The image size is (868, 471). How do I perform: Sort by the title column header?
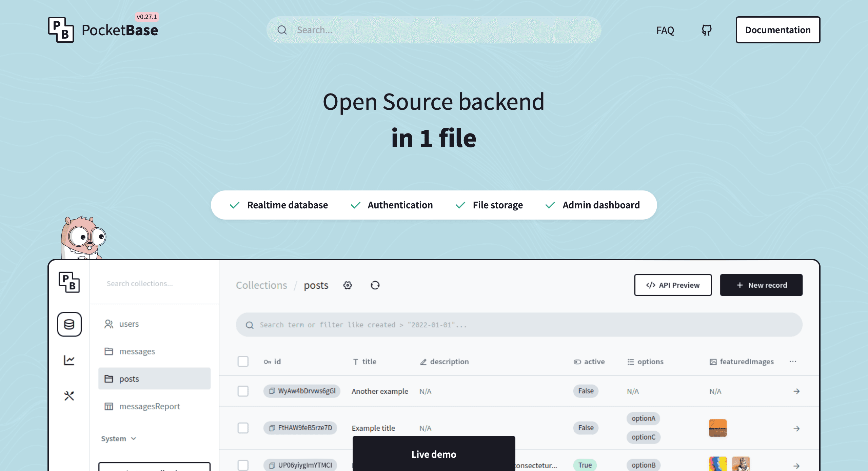[364, 362]
